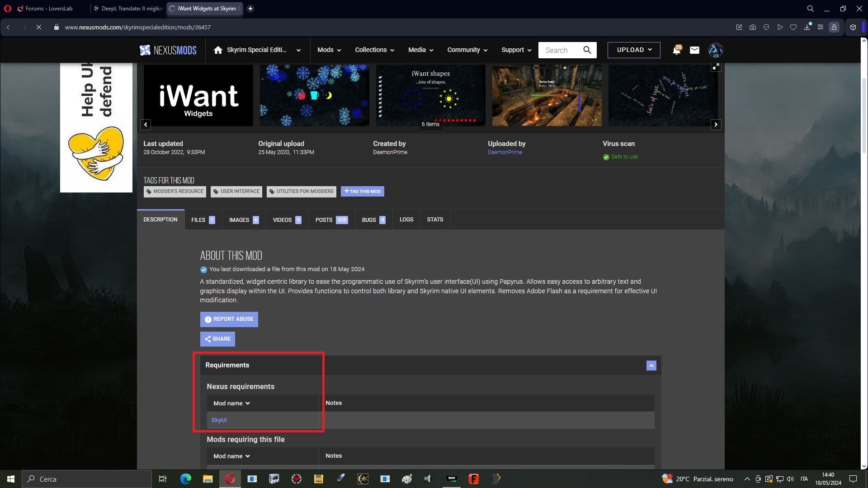
Task: Open the Mods dropdown menu
Action: [x=329, y=50]
